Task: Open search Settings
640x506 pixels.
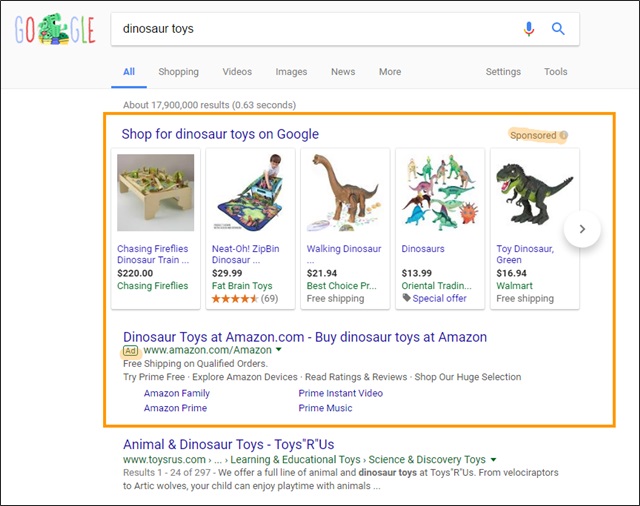Action: point(503,72)
